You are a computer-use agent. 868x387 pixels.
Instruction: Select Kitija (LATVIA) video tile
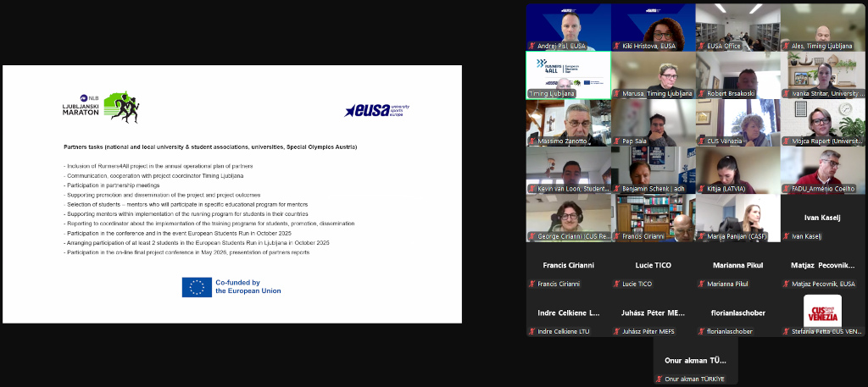738,170
